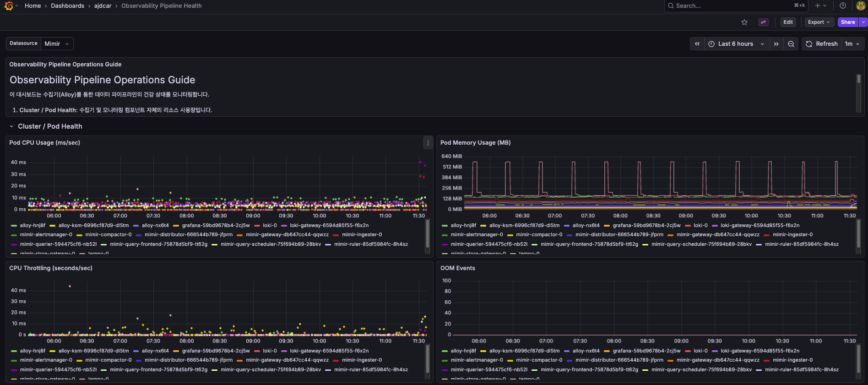Toggle loki-0 series in Pod CPU Usage legend
Image resolution: width=868 pixels, height=385 pixels.
pos(270,225)
